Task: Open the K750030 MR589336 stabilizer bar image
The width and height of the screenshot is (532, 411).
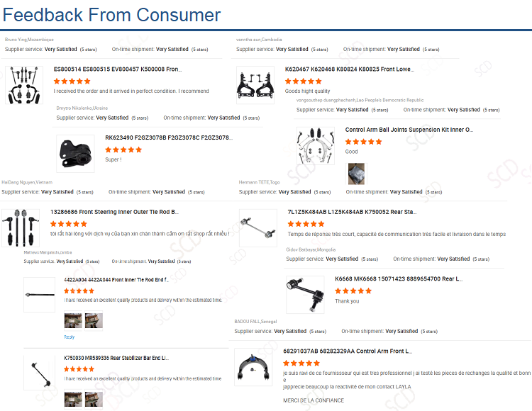Action: tap(39, 373)
